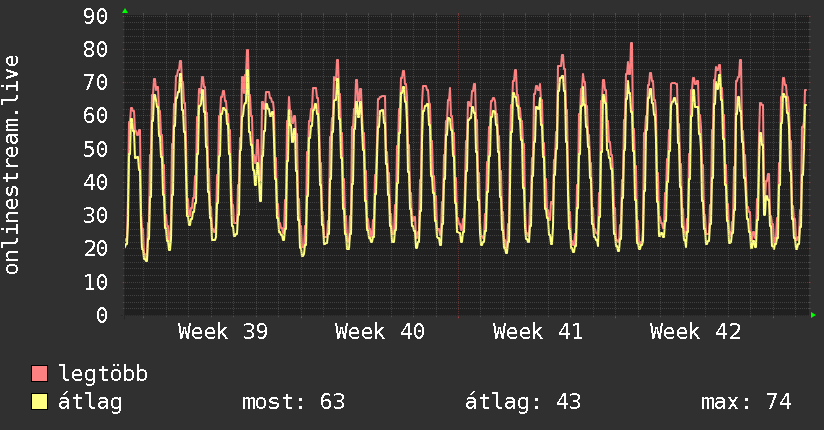The image size is (824, 430).
Task: Click the '60' y-axis label
Action: [96, 116]
